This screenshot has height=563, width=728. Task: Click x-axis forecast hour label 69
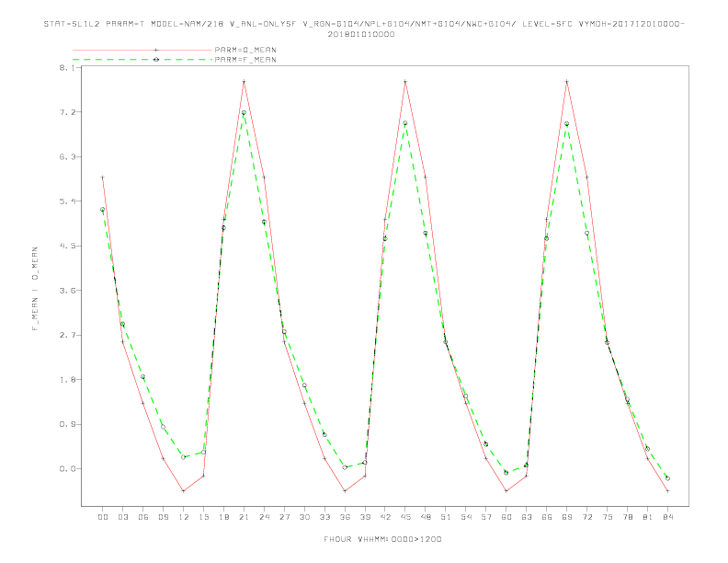(567, 517)
